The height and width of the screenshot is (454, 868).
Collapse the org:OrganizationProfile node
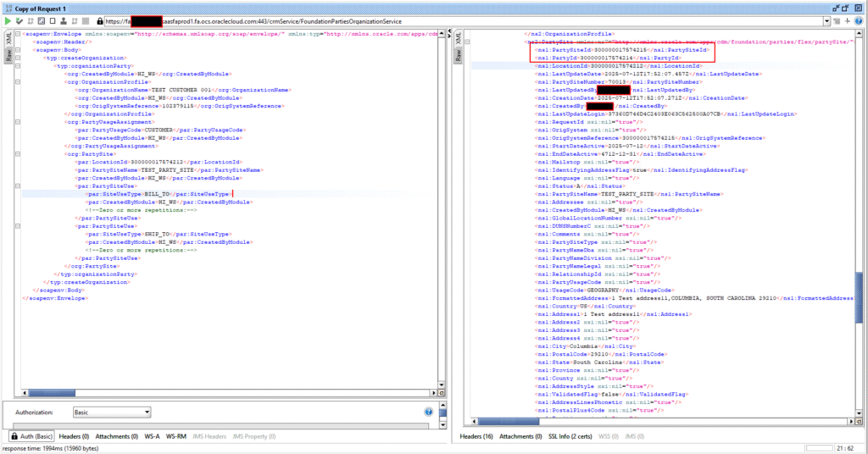click(x=18, y=82)
